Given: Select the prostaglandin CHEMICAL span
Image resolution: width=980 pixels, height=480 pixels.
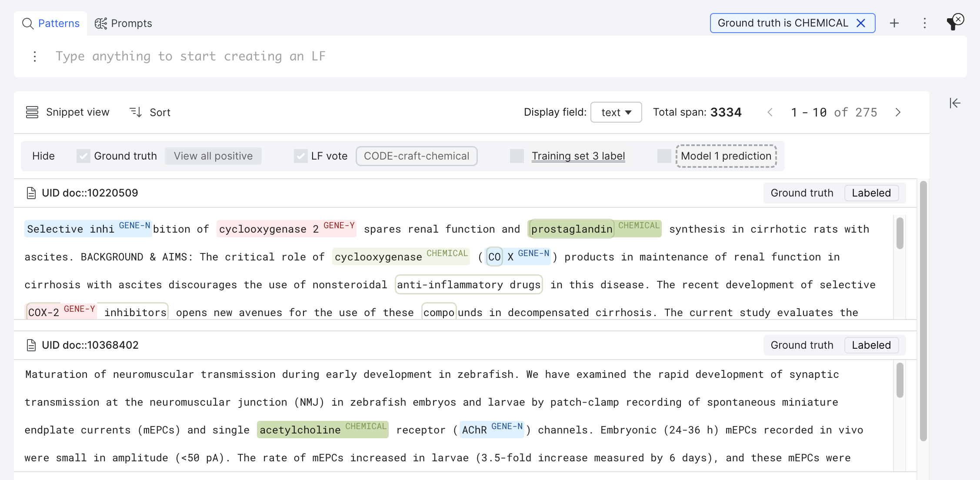Looking at the screenshot, I should (x=594, y=229).
